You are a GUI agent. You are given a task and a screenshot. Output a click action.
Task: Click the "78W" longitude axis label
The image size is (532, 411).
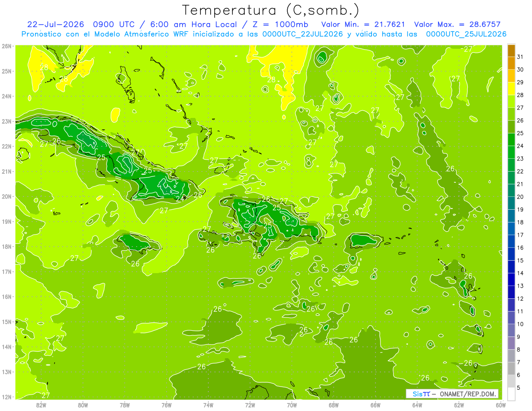click(125, 405)
